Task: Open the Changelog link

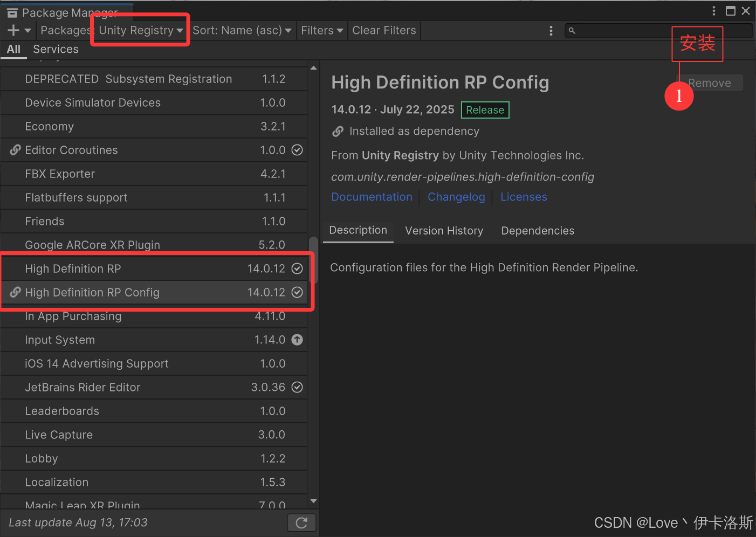Action: coord(456,197)
